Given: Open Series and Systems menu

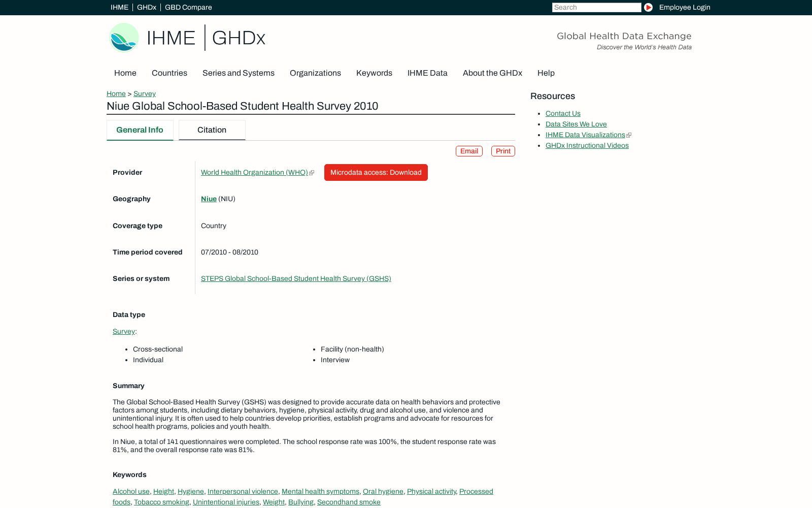Looking at the screenshot, I should click(x=239, y=73).
